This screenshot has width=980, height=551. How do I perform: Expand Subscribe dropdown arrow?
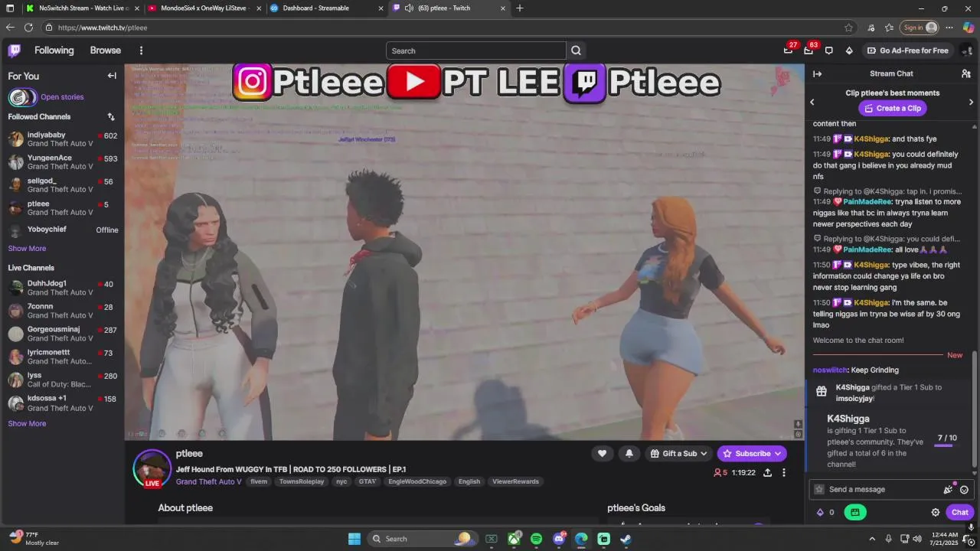coord(778,454)
